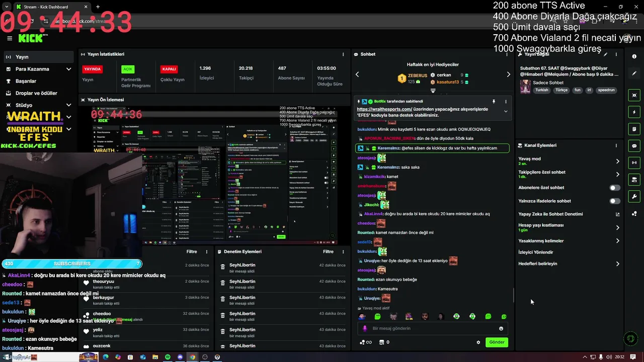Screen dimensions: 644x362
Task: Toggle the wrench widget icon
Action: point(634,197)
